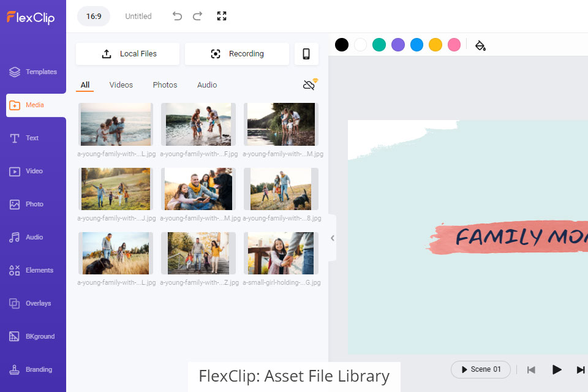The image size is (588, 392).
Task: Open the Text sidebar section
Action: point(24,138)
